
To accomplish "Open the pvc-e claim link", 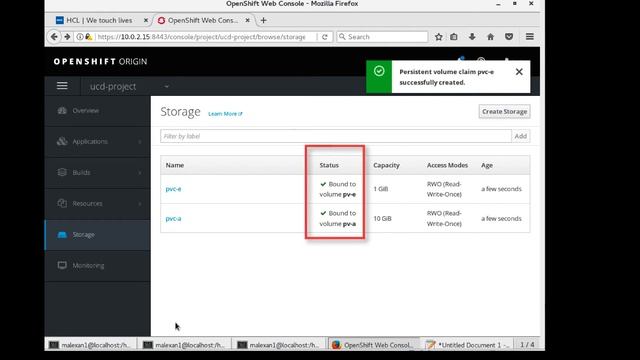I will pos(173,189).
